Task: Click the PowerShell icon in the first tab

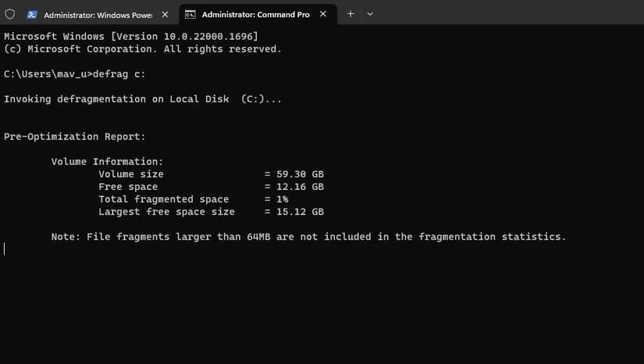Action: (32, 14)
